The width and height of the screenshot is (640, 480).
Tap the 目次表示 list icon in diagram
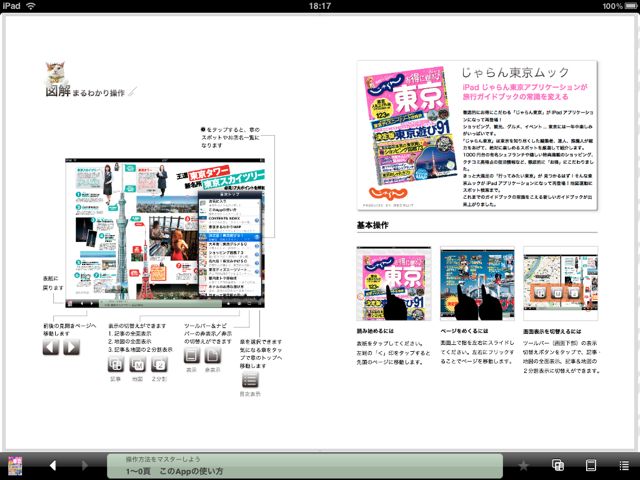tap(250, 380)
